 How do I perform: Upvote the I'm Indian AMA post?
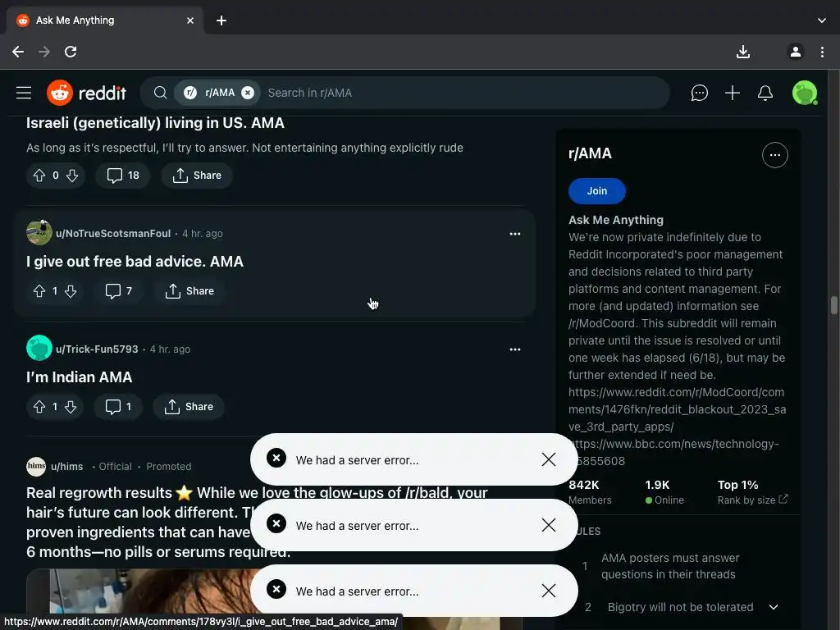point(39,407)
